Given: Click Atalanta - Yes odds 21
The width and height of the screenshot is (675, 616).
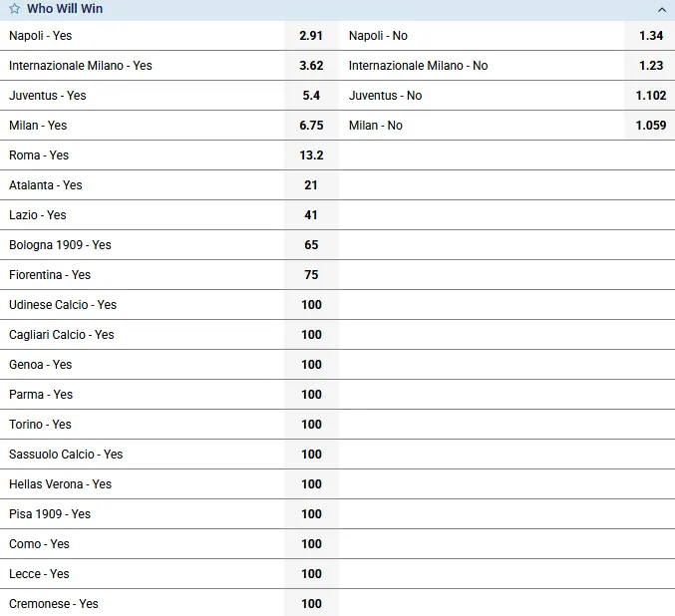Looking at the screenshot, I should click(311, 185).
